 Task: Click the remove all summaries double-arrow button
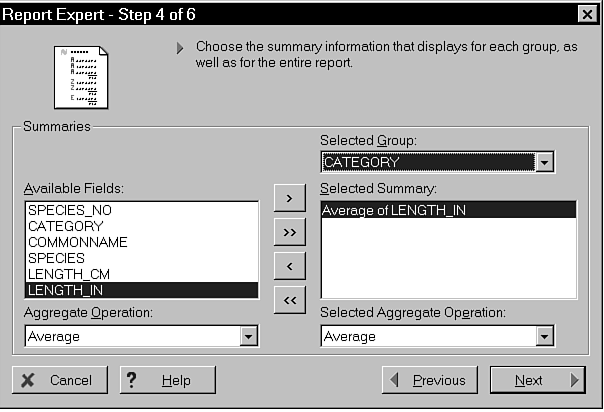click(288, 300)
